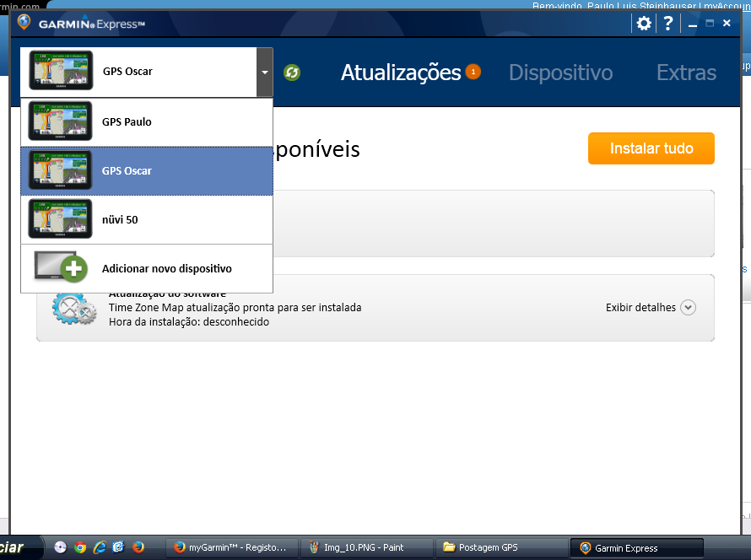Click the Instalar tudo button

pos(651,148)
